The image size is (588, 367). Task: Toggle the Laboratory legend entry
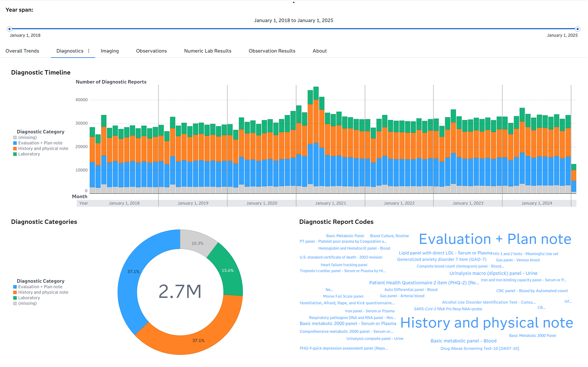coord(29,154)
